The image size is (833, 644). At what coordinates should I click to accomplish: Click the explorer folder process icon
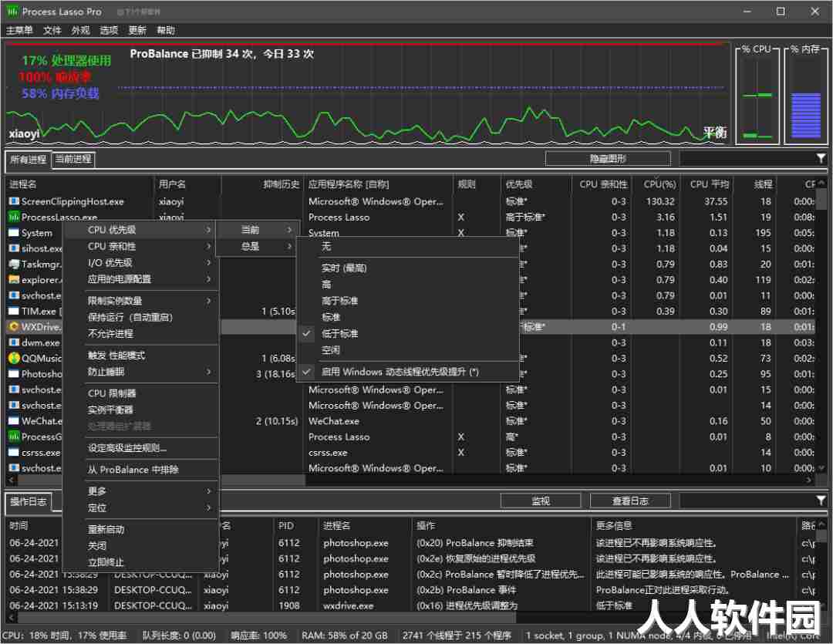[14, 279]
